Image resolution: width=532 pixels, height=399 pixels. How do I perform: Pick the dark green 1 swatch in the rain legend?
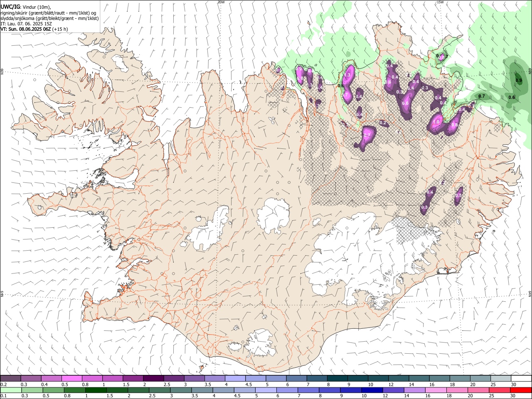[96, 390]
